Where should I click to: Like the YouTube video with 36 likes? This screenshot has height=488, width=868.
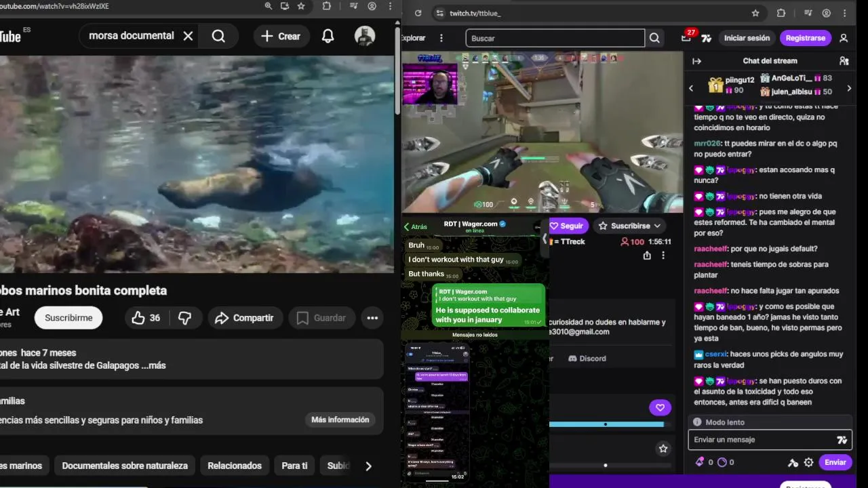pos(146,318)
